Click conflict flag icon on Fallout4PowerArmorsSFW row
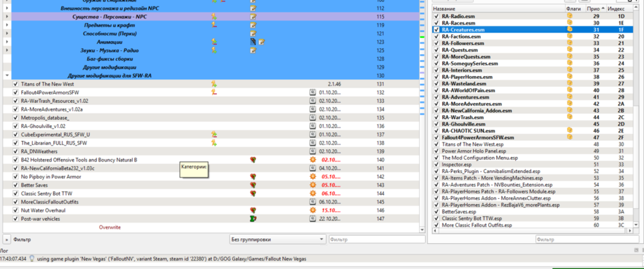 click(x=214, y=93)
